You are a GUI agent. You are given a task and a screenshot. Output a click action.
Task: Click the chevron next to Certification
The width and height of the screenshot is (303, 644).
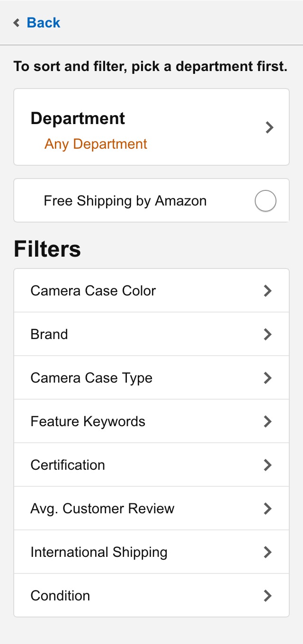click(267, 465)
